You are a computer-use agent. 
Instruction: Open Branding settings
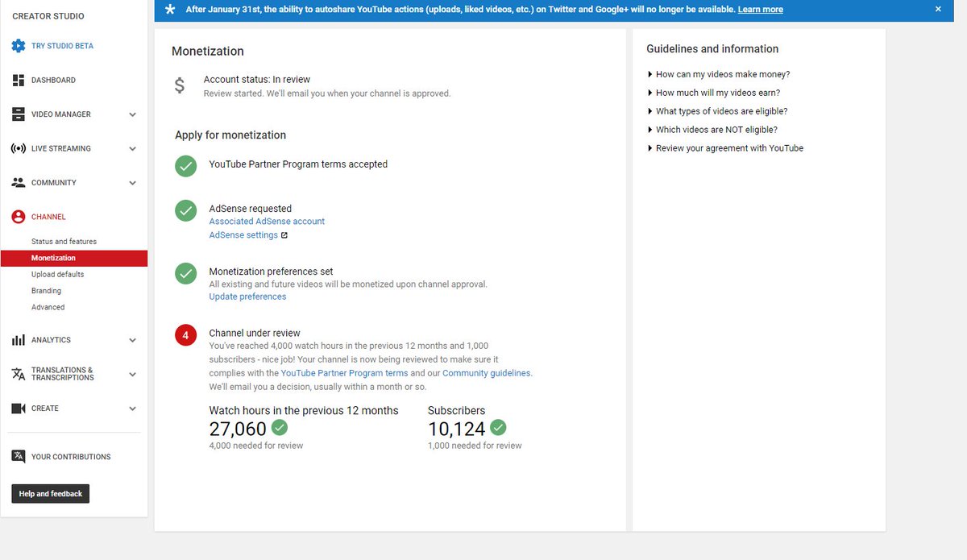pyautogui.click(x=46, y=291)
